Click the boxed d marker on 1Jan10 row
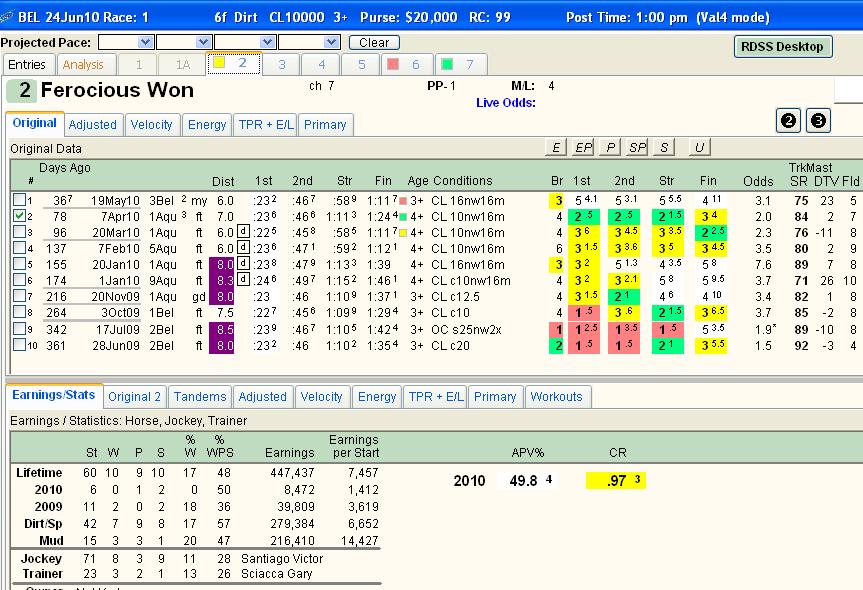The width and height of the screenshot is (863, 590). click(243, 279)
